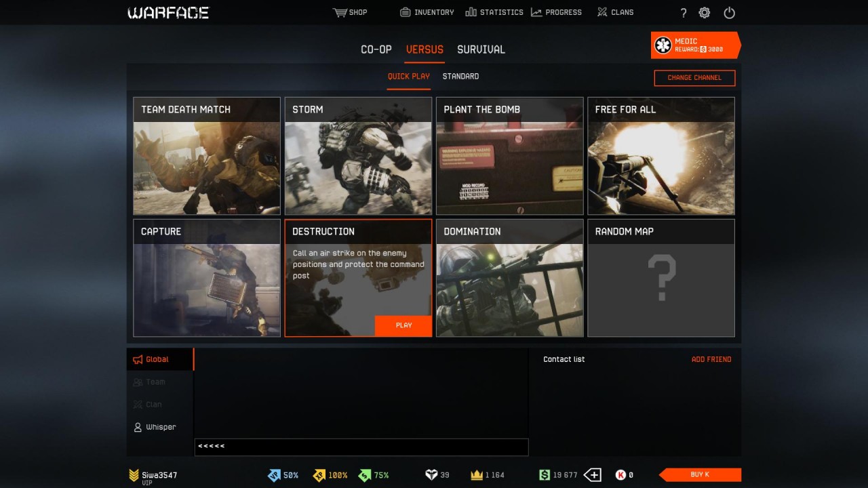Click the Add Friend link
This screenshot has width=868, height=488.
(711, 359)
